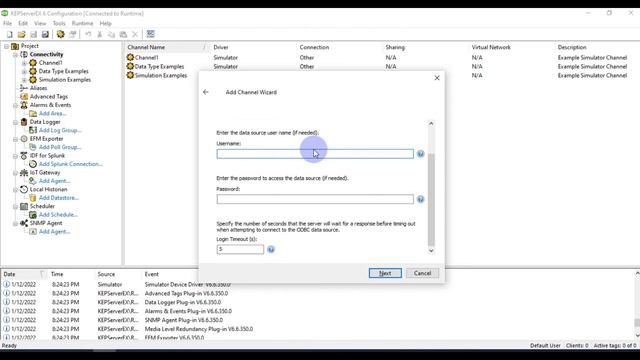Open the Tools menu
This screenshot has height=360, width=640.
coord(59,24)
